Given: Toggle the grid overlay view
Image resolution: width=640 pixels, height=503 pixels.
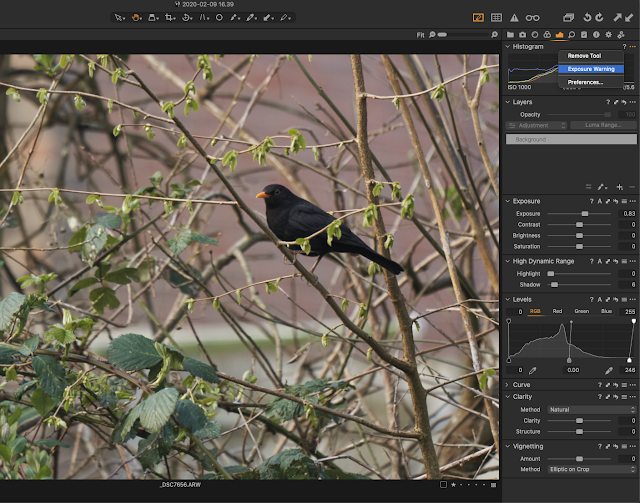Looking at the screenshot, I should click(x=496, y=18).
